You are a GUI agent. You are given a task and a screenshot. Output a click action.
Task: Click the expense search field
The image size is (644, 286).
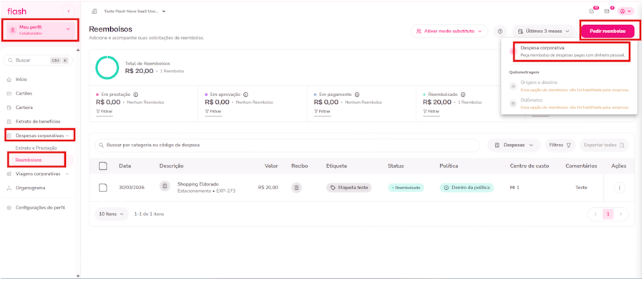287,146
